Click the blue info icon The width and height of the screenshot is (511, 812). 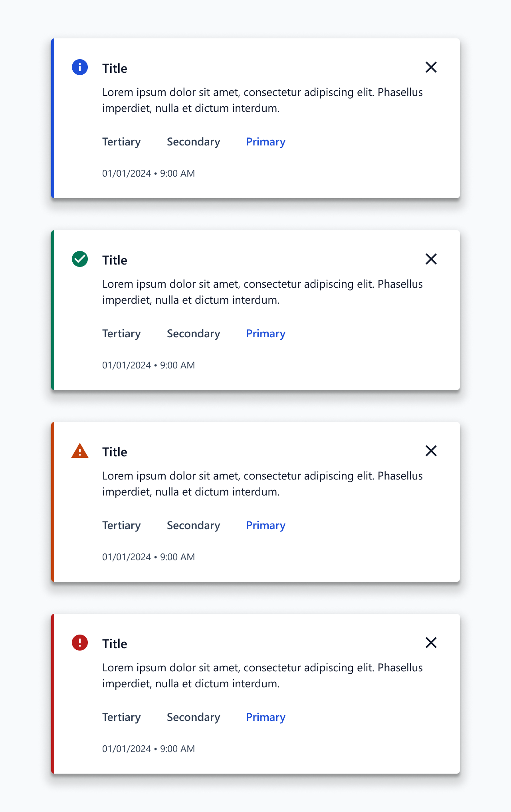click(80, 67)
